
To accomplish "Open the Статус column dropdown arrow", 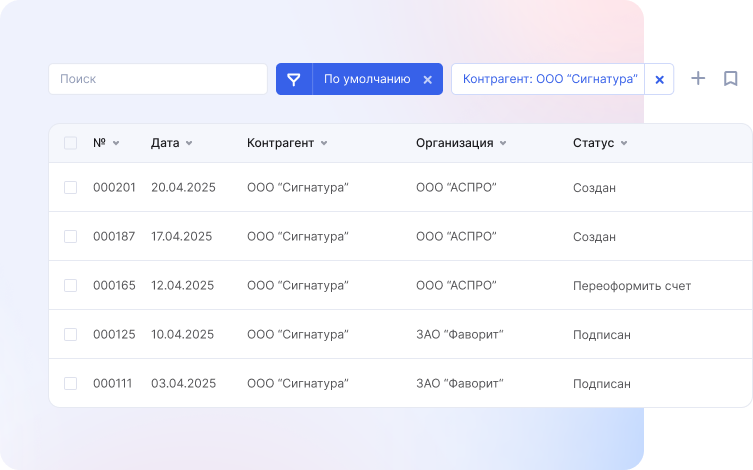I will [x=624, y=144].
